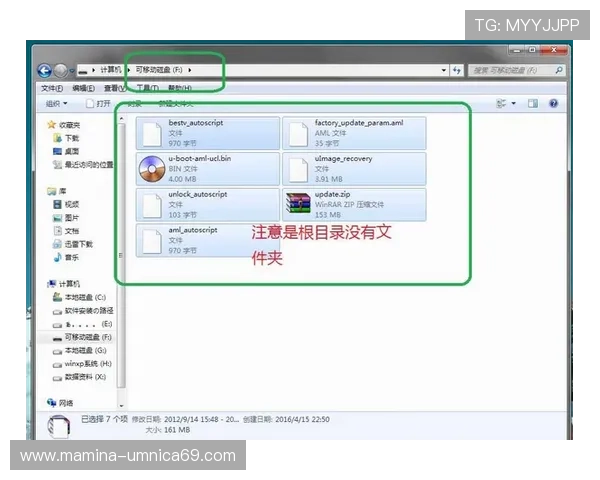Select the uImage_recovery file icon

298,170
